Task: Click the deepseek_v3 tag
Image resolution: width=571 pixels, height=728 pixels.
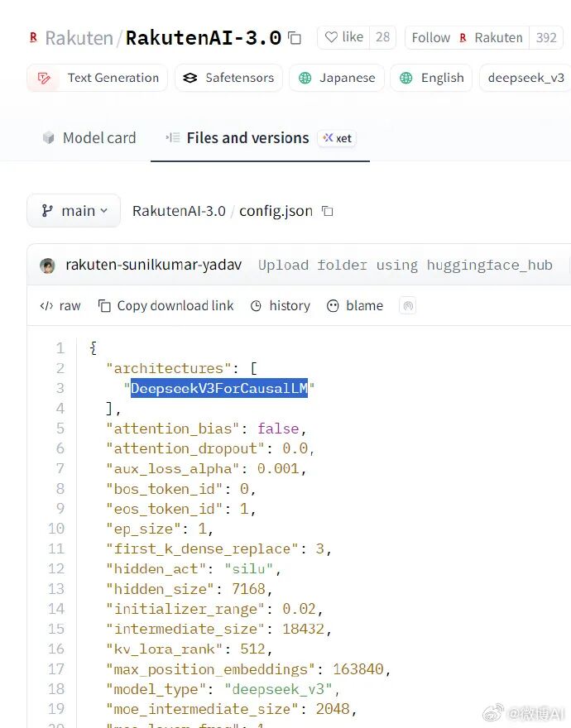Action: coord(525,78)
